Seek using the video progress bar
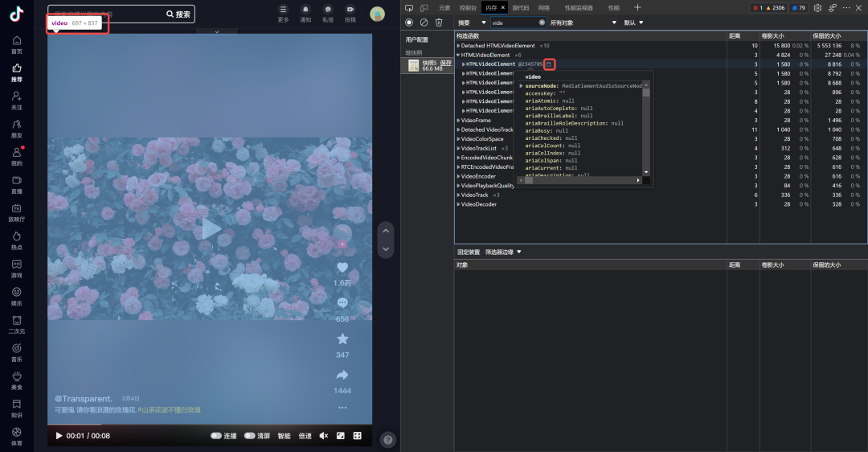The width and height of the screenshot is (868, 452). click(210, 425)
